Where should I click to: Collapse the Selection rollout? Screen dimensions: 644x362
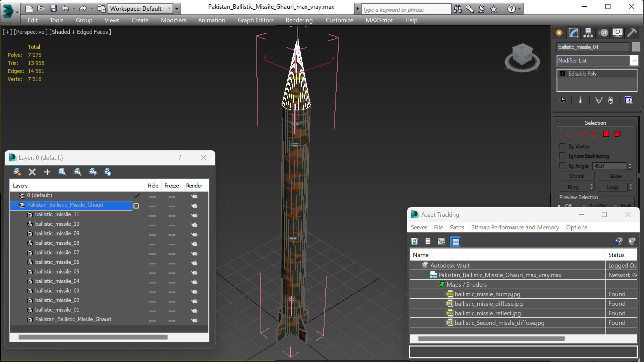pos(559,123)
